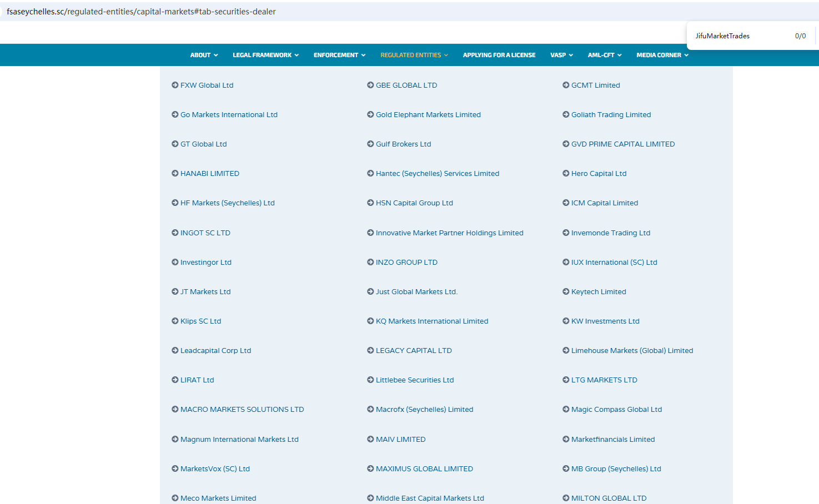Image resolution: width=819 pixels, height=504 pixels.
Task: Expand the AML-CFT menu
Action: coord(605,55)
